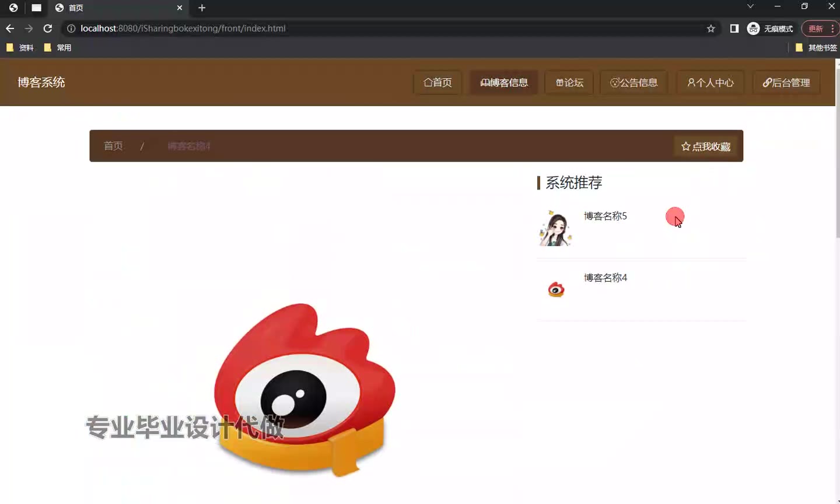
Task: Click the browser menu three-dot icon
Action: coord(832,28)
